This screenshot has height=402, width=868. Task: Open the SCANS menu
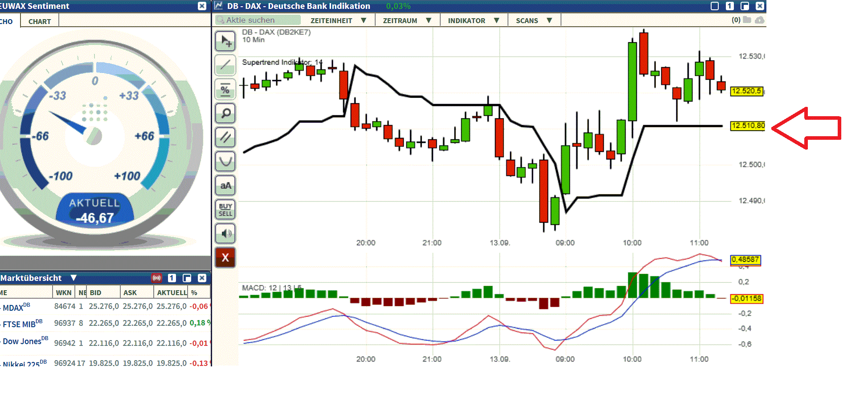click(x=533, y=20)
